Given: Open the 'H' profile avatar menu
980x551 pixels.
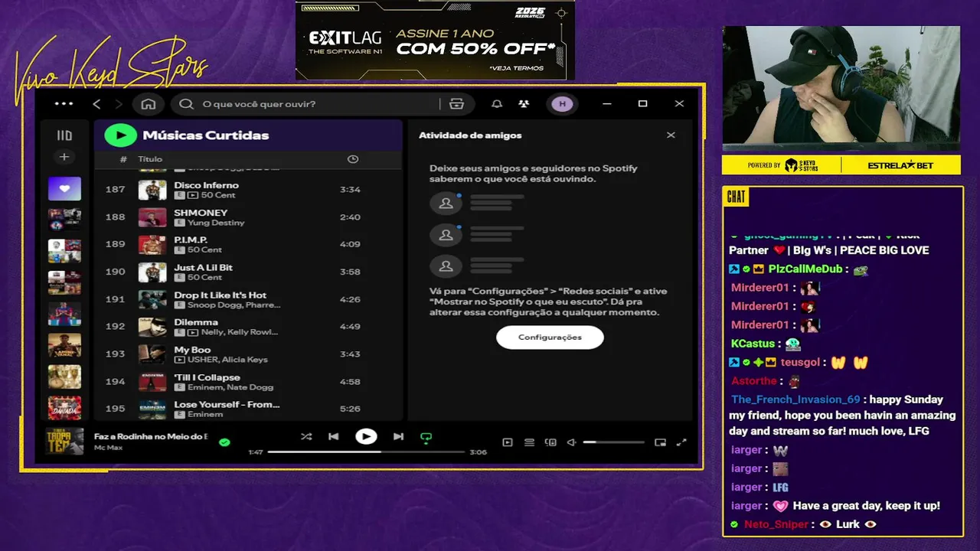Looking at the screenshot, I should [x=563, y=104].
